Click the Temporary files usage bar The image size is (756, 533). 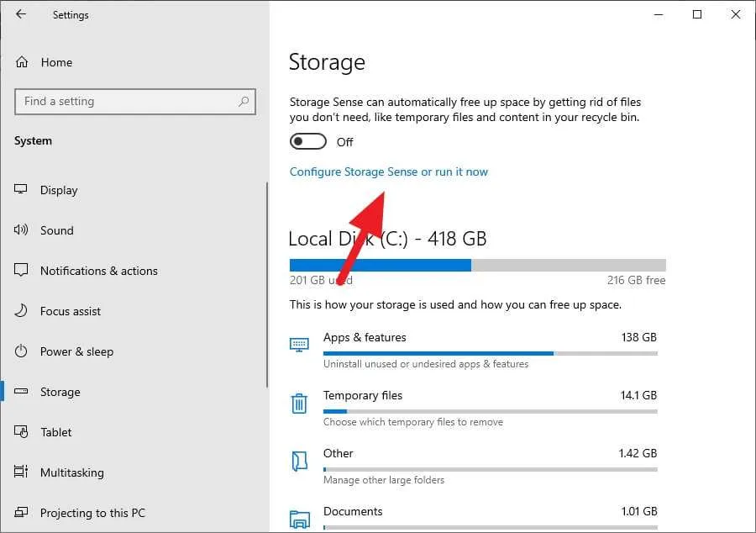click(x=491, y=411)
